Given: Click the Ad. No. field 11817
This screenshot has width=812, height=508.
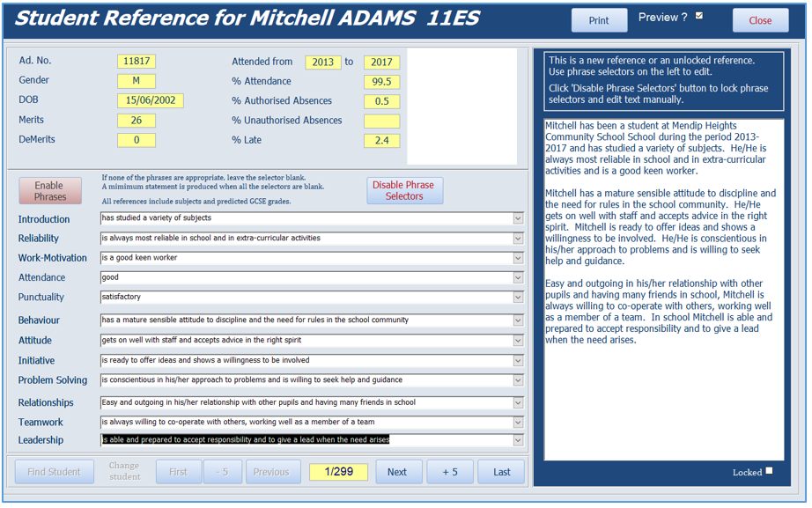Looking at the screenshot, I should (x=137, y=61).
